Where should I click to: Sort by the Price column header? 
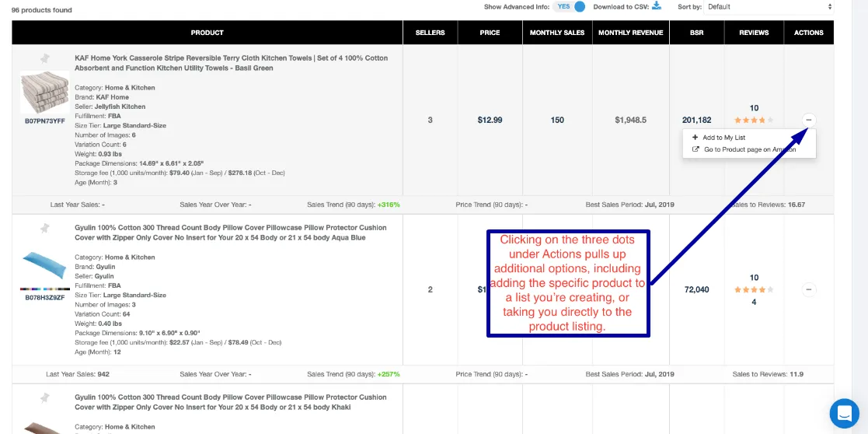490,33
